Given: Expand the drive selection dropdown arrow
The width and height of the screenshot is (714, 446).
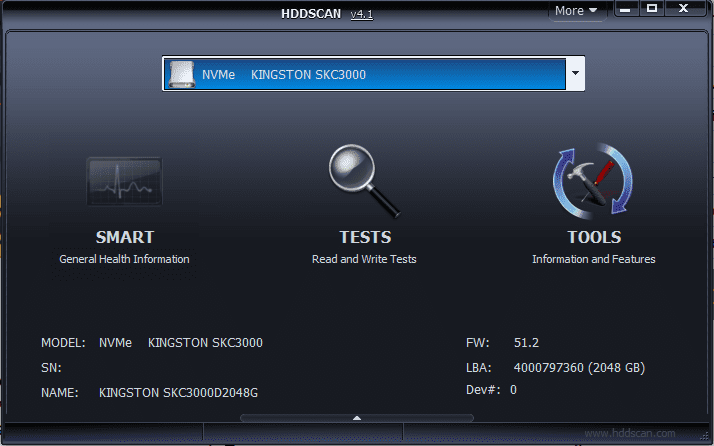Looking at the screenshot, I should [x=576, y=73].
